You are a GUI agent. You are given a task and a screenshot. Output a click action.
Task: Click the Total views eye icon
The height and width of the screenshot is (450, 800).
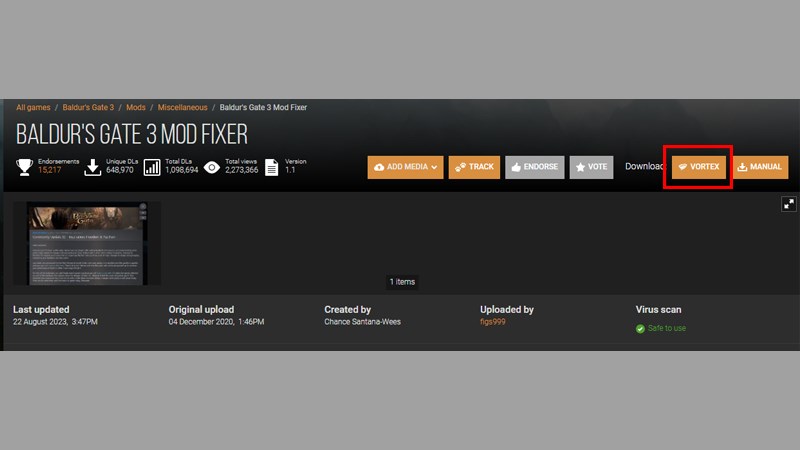[x=211, y=166]
